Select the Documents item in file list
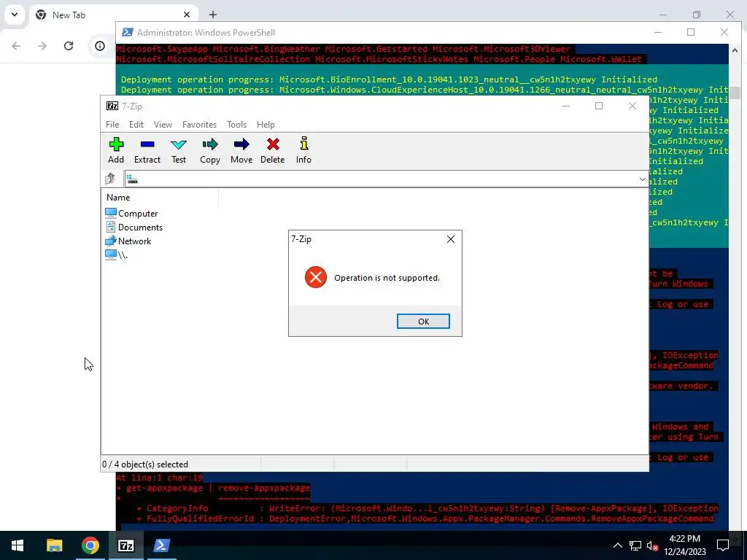The height and width of the screenshot is (560, 747). tap(134, 227)
